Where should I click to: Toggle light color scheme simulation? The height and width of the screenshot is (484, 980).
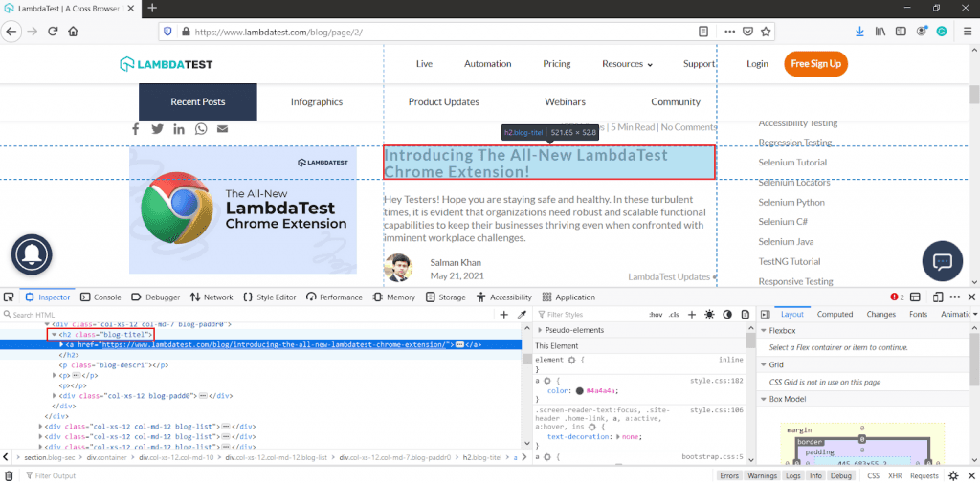709,314
